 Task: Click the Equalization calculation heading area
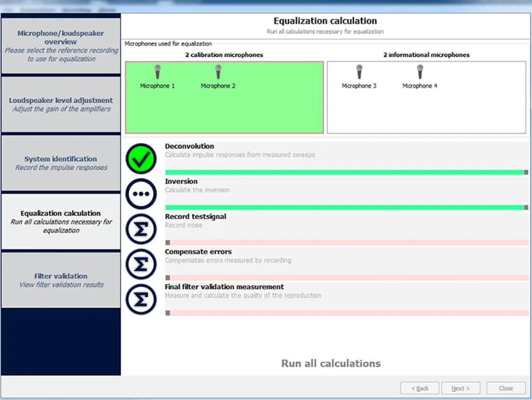pos(325,20)
